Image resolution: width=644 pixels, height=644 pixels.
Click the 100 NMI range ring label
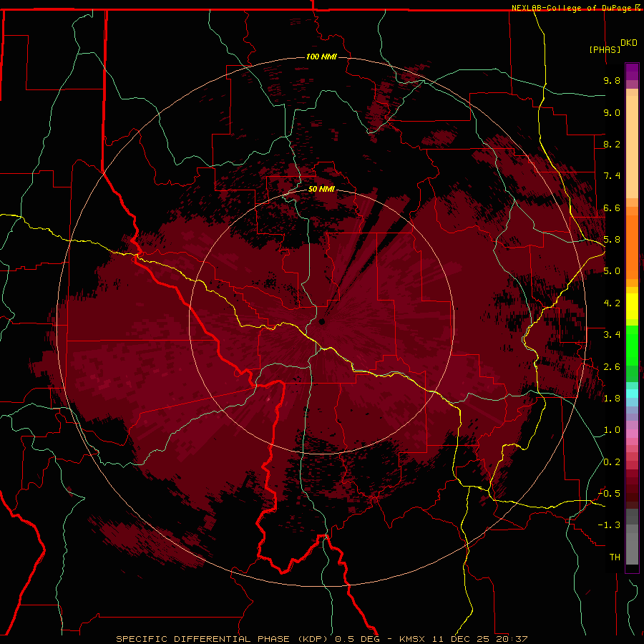321,57
